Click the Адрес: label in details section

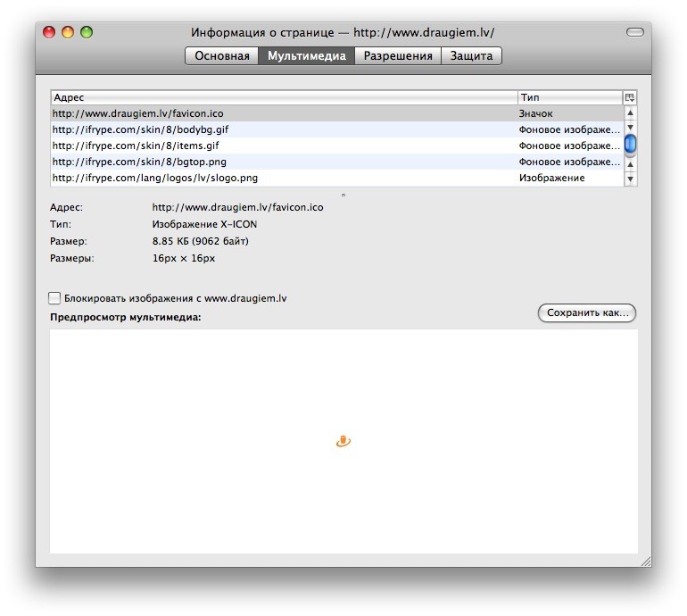66,207
